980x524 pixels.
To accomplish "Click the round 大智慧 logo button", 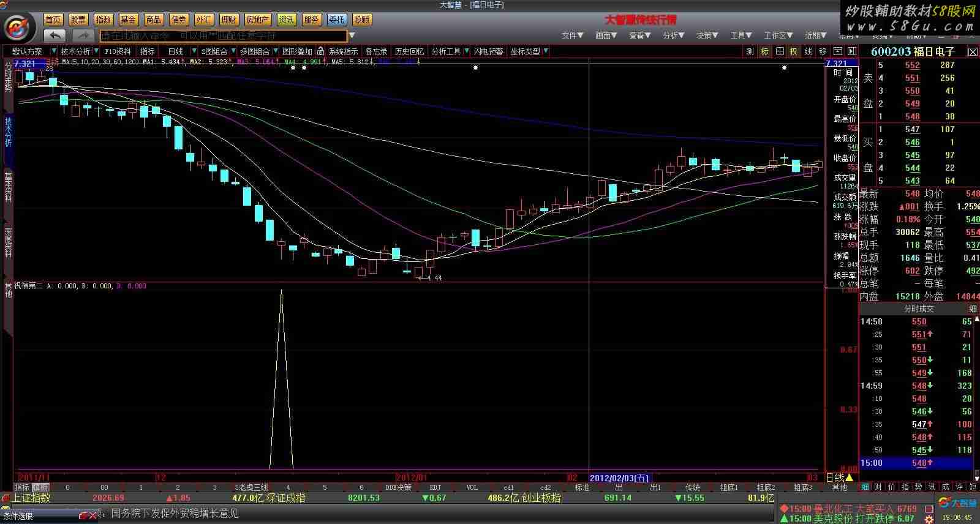I will [18, 27].
